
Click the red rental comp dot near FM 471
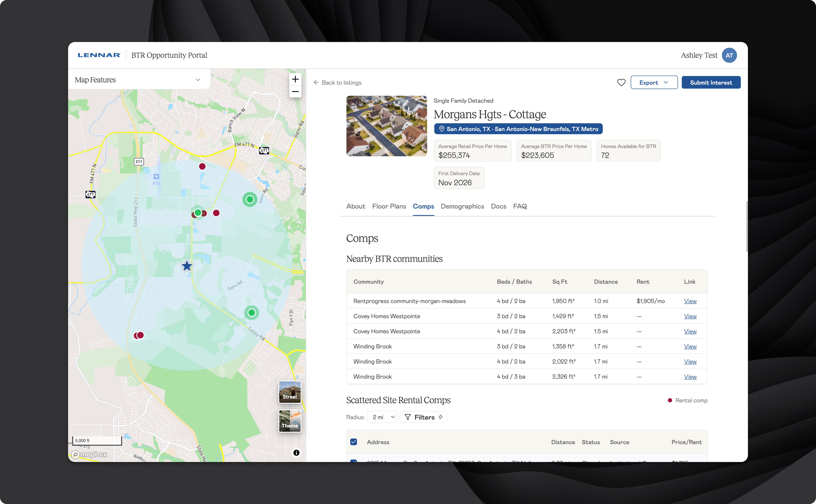coord(202,166)
